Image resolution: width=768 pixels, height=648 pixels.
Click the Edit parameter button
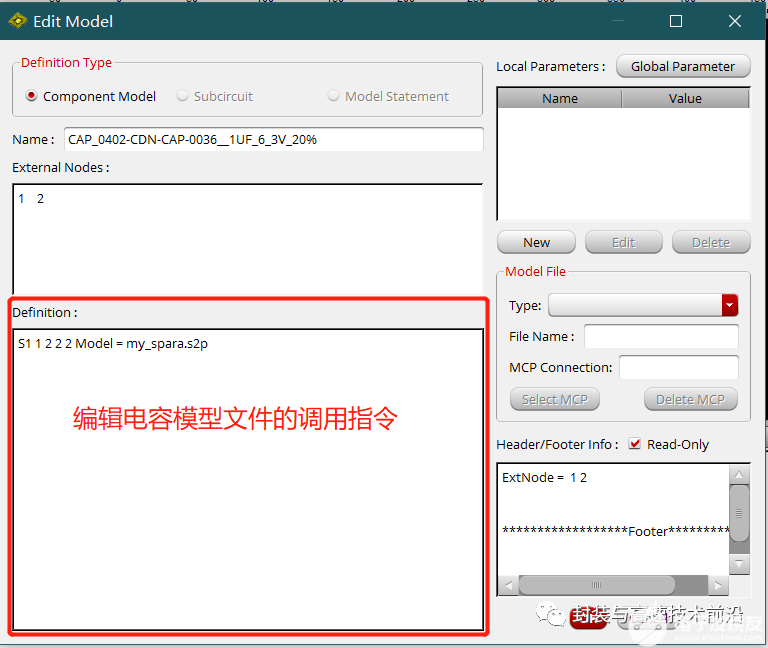coord(624,242)
